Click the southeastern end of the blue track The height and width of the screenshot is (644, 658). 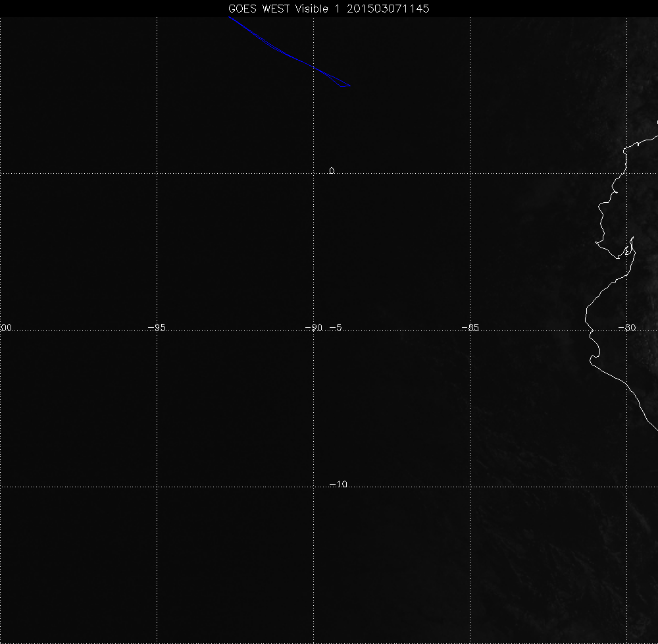tap(350, 86)
